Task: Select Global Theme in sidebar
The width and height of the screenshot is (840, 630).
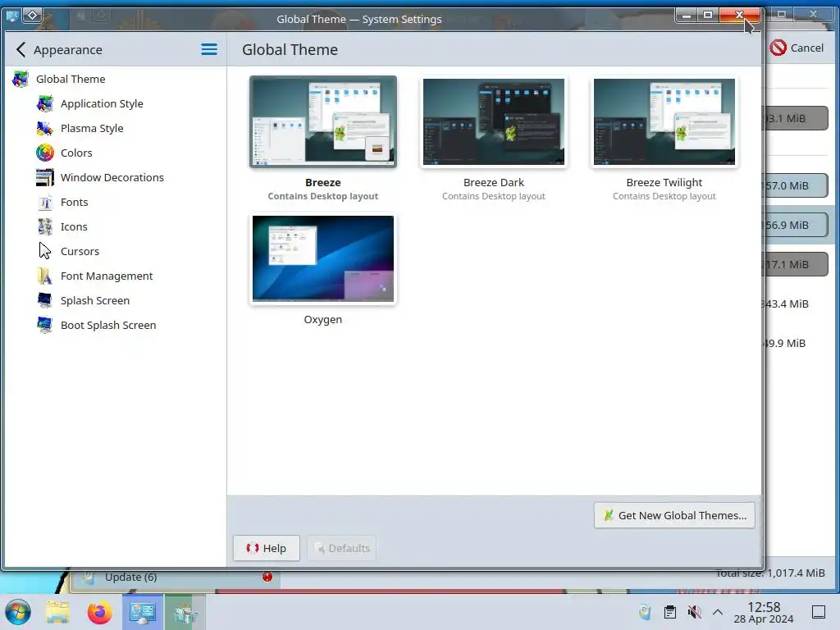Action: [115, 80]
